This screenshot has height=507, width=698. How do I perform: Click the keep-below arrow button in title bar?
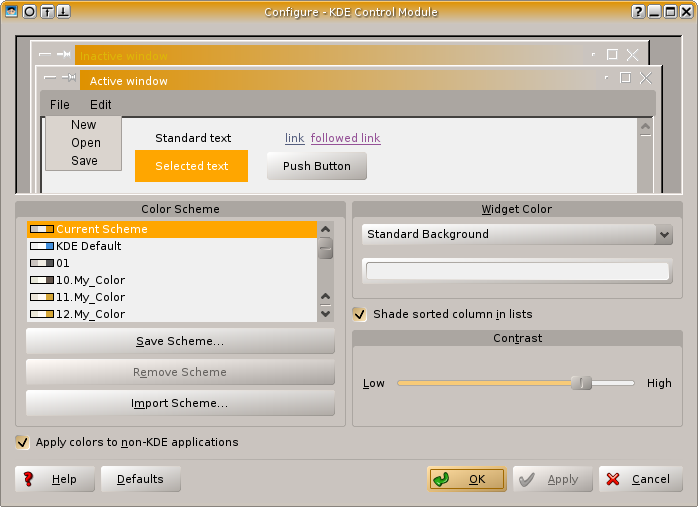click(x=63, y=11)
